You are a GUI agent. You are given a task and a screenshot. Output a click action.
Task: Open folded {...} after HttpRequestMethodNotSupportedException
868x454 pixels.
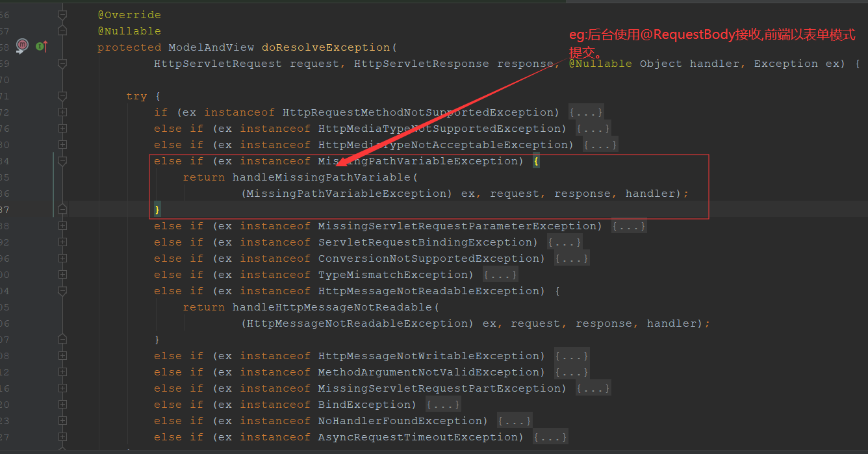586,112
